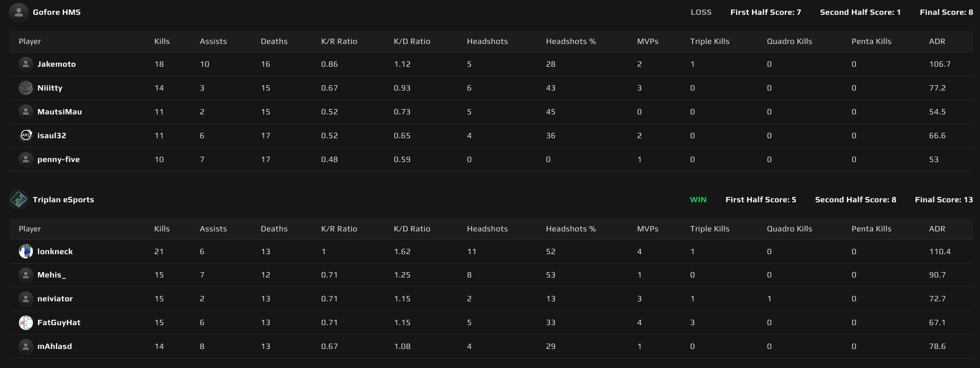Click Mehis_'s player avatar icon
This screenshot has width=980, height=368.
coord(25,275)
